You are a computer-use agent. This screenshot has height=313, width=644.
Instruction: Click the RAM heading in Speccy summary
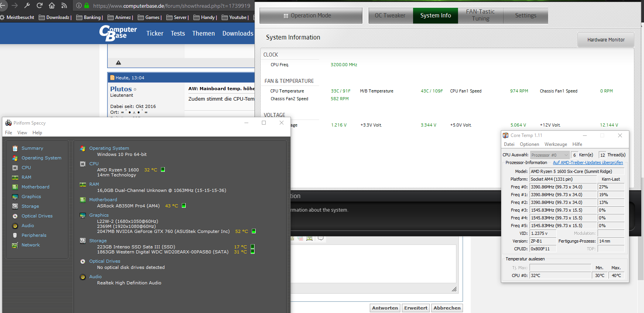tap(94, 184)
